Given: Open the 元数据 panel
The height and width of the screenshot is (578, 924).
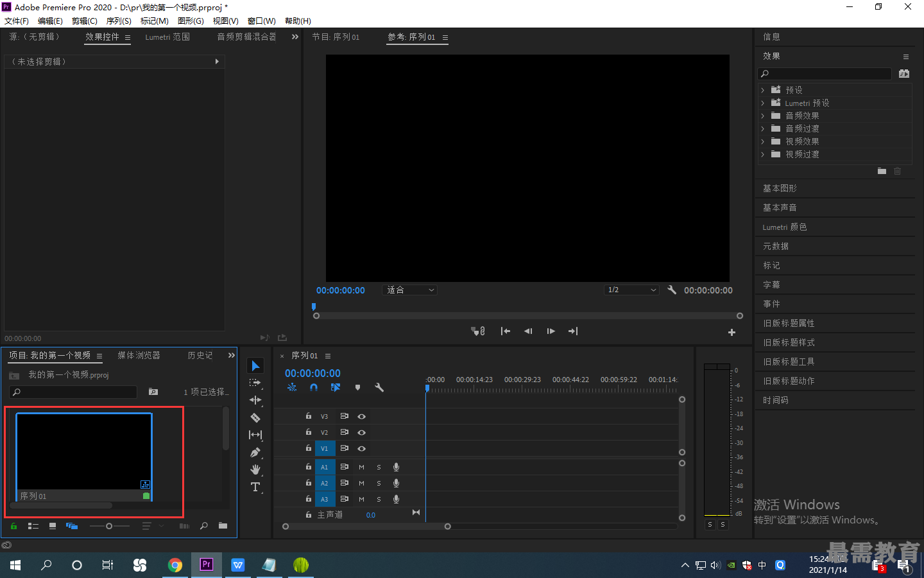Looking at the screenshot, I should (x=776, y=246).
